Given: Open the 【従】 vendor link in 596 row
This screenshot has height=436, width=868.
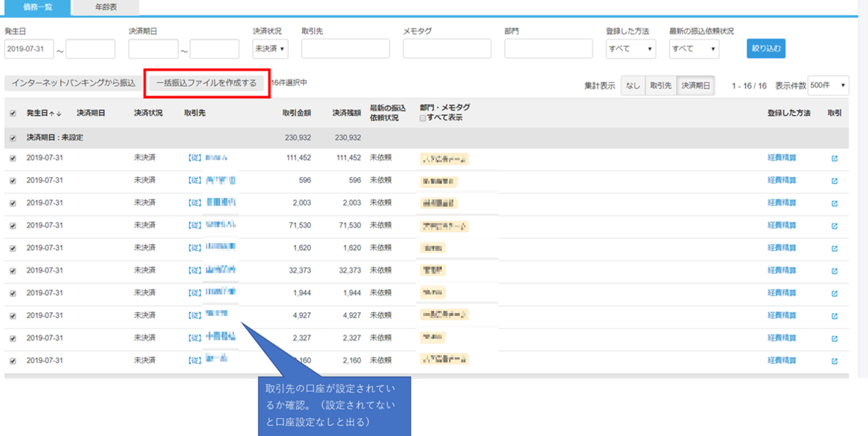Looking at the screenshot, I should coord(211,181).
